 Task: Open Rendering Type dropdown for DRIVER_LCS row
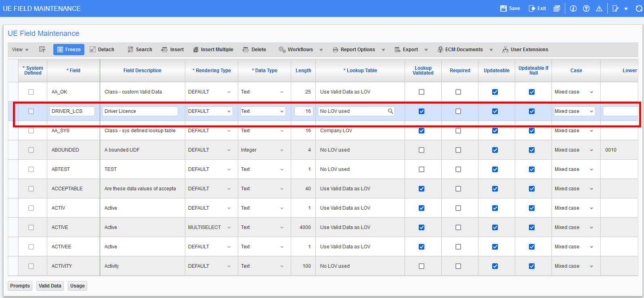tap(210, 111)
